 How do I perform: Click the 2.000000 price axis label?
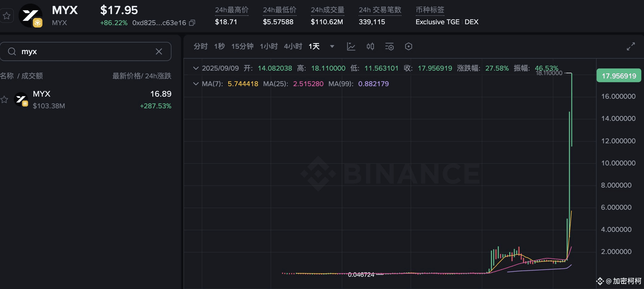(x=616, y=252)
